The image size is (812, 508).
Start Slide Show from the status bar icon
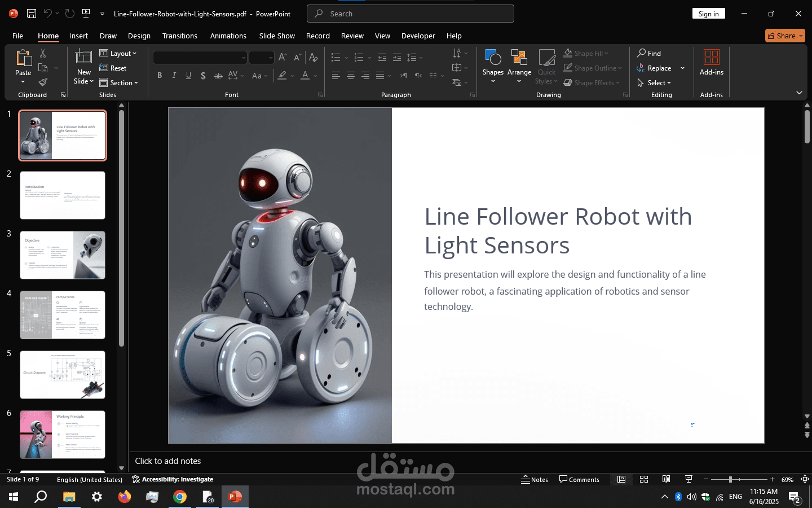(689, 479)
